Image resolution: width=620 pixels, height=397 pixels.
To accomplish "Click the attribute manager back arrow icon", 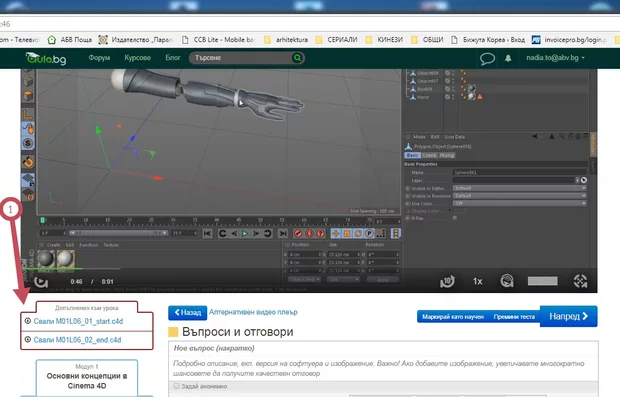I will point(534,136).
